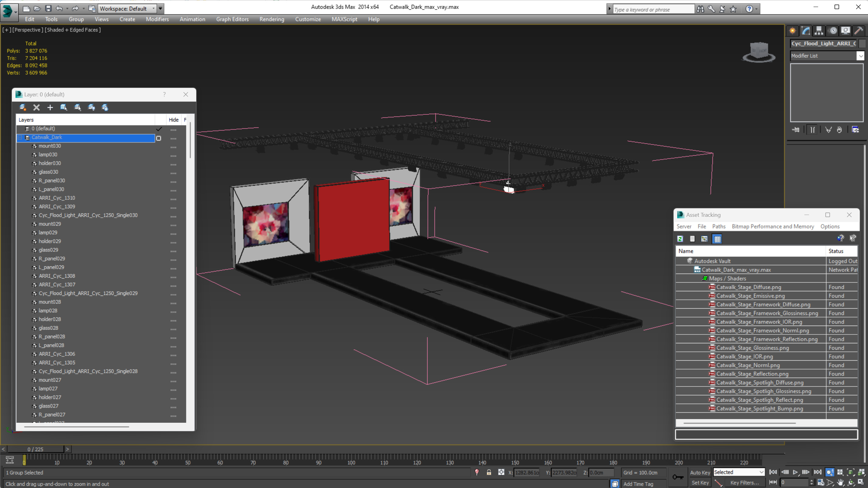The width and height of the screenshot is (868, 488).
Task: Click the Key Filters button
Action: point(744,483)
